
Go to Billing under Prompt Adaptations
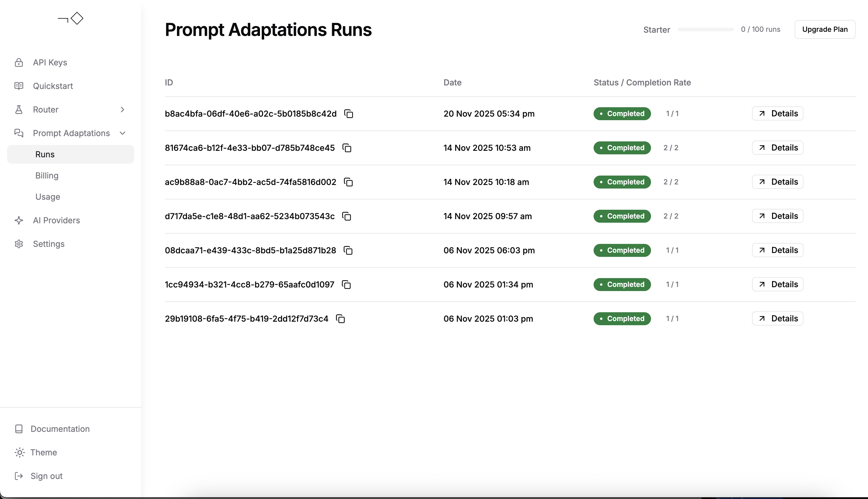[47, 176]
